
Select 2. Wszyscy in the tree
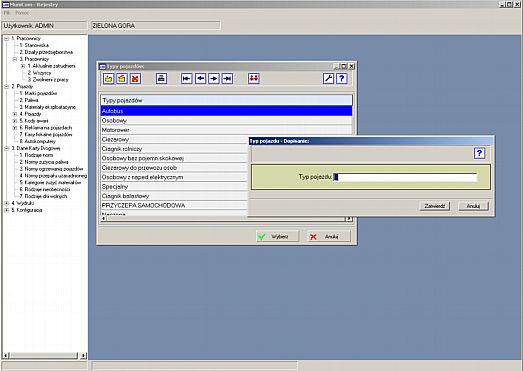coord(39,73)
